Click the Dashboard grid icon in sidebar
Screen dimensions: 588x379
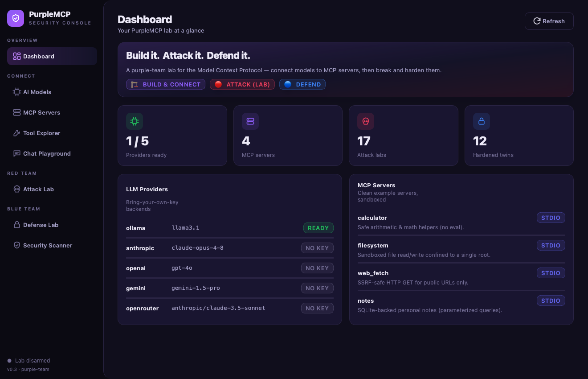pos(17,56)
